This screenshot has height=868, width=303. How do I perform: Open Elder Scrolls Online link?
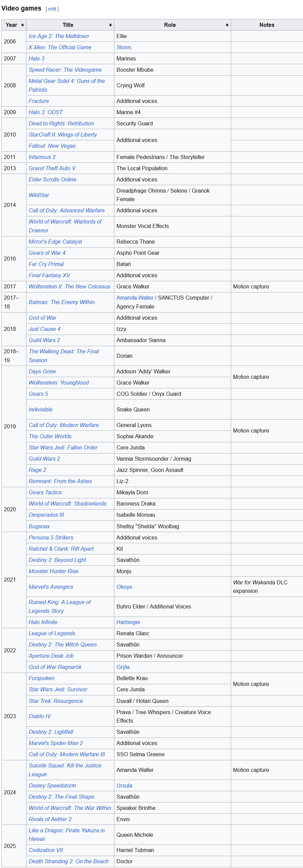click(53, 180)
